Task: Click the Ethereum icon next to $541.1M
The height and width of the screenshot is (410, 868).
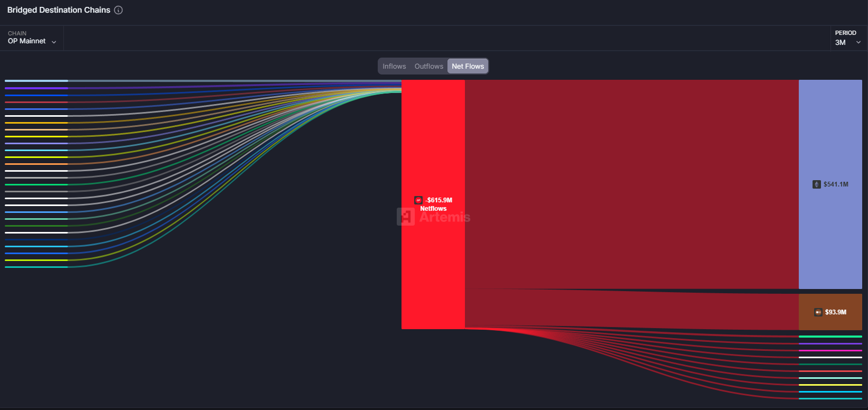Action: point(817,184)
